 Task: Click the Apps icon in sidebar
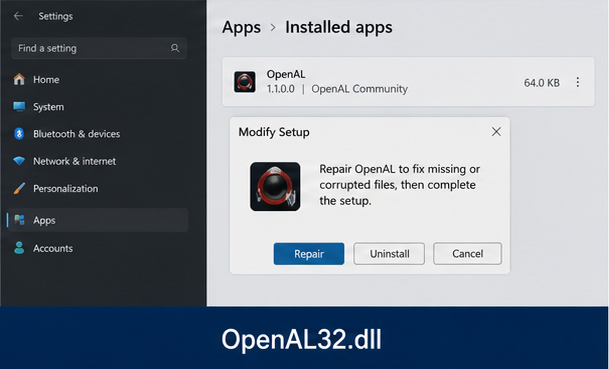pos(19,220)
